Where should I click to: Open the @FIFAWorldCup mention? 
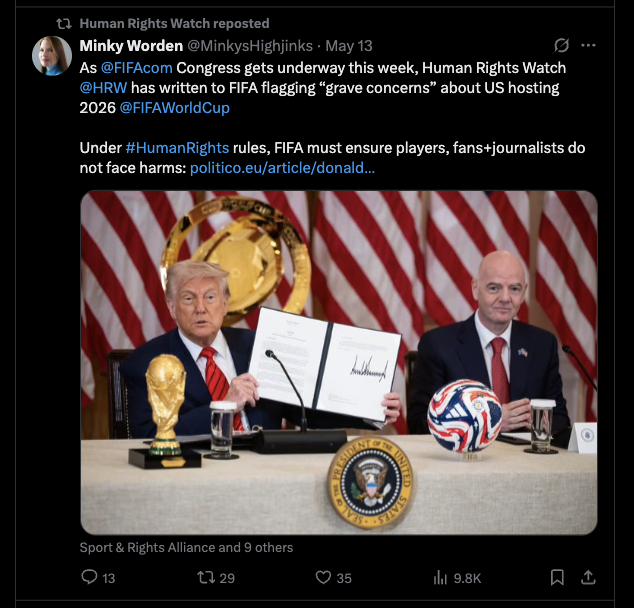point(175,108)
